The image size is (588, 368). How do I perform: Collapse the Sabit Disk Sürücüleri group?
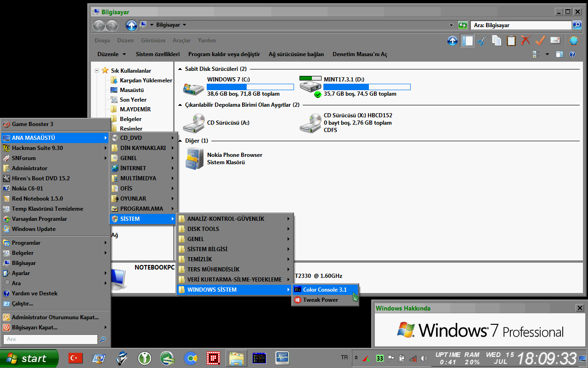tap(181, 69)
